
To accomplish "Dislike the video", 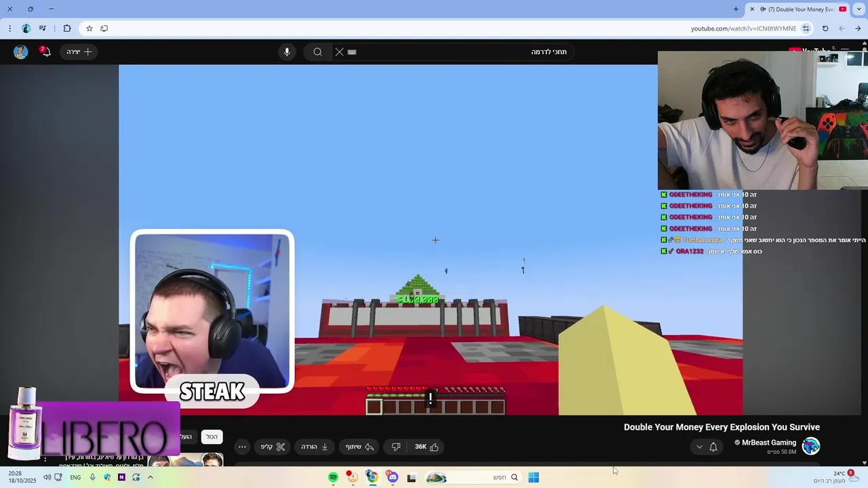I will (x=396, y=447).
